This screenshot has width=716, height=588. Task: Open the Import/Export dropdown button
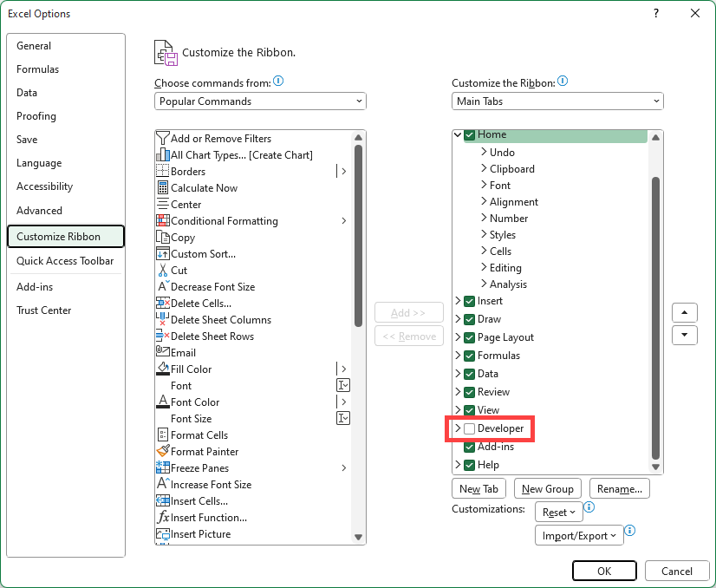point(579,535)
